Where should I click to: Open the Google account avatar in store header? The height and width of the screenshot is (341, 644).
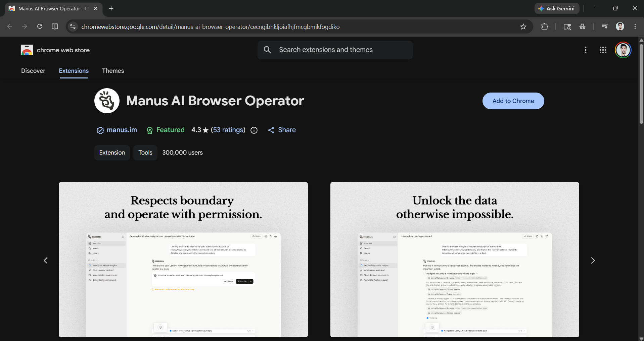tap(623, 50)
